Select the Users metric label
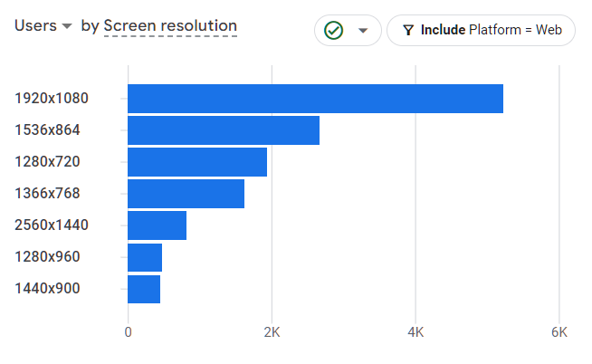The height and width of the screenshot is (364, 592). click(35, 26)
